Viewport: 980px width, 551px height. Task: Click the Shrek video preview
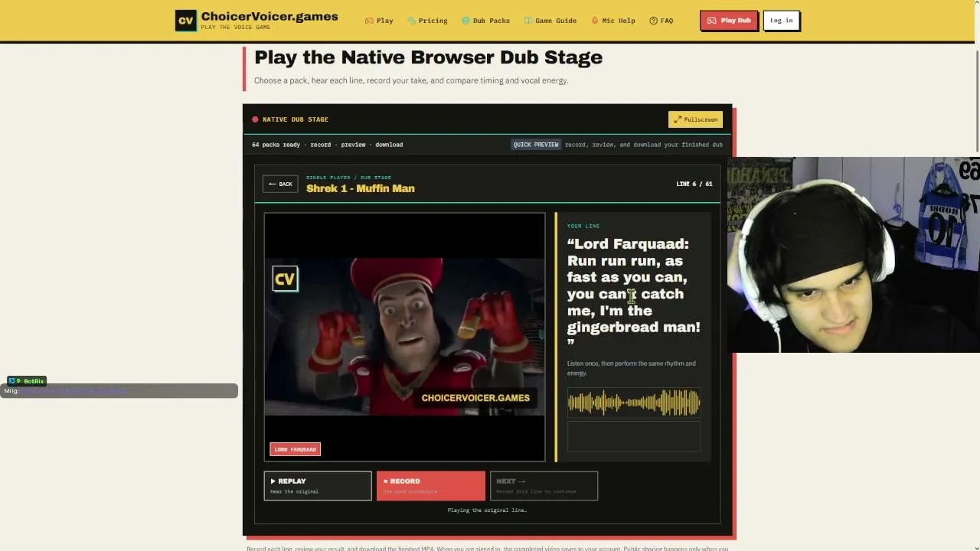tap(405, 337)
